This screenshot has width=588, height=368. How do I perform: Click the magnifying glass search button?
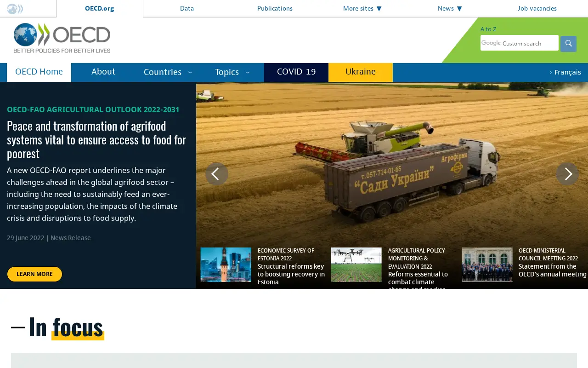[568, 44]
